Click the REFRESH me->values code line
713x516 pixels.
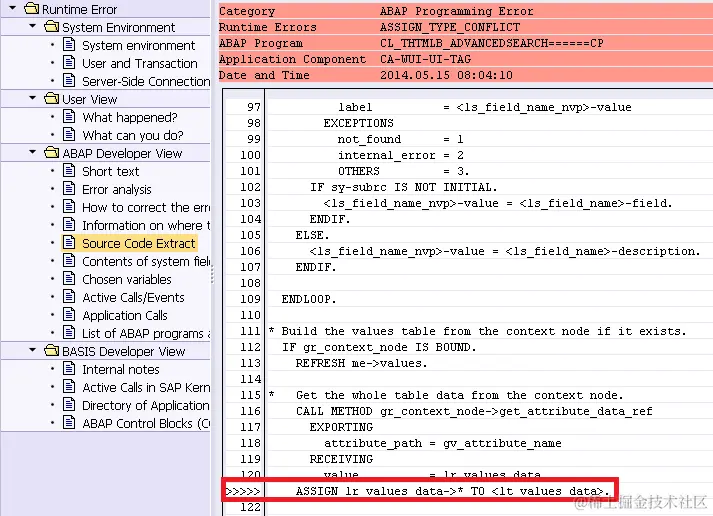click(362, 363)
